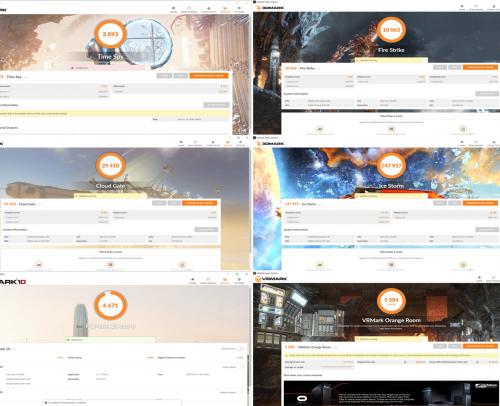Switch to Stress Tests tab in Time Spy window
This screenshot has width=500, height=406.
pyautogui.click(x=209, y=9)
